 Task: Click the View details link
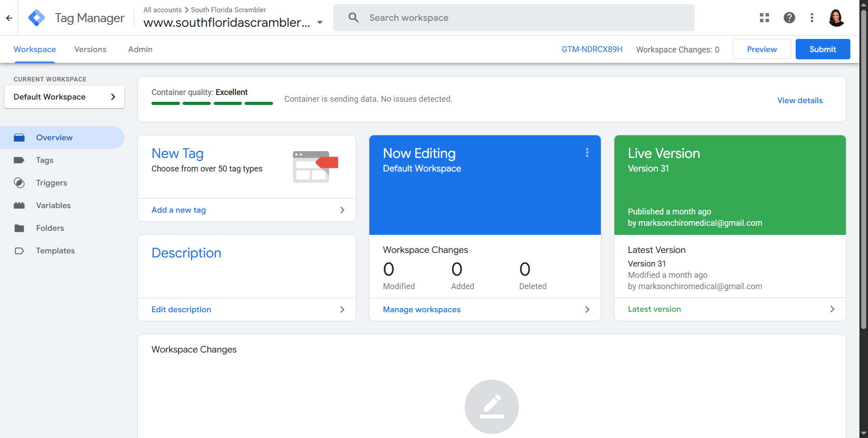point(800,100)
